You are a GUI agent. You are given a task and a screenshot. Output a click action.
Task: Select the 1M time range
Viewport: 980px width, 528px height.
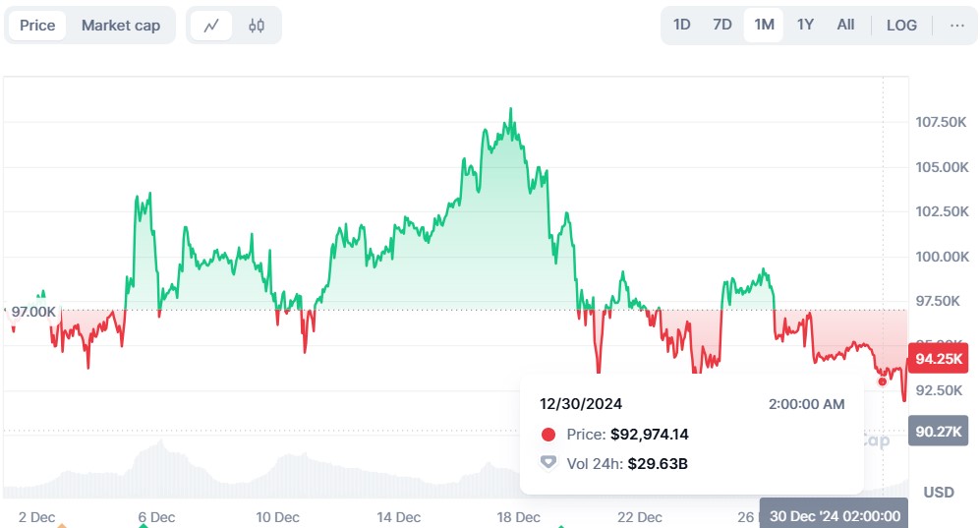[764, 25]
